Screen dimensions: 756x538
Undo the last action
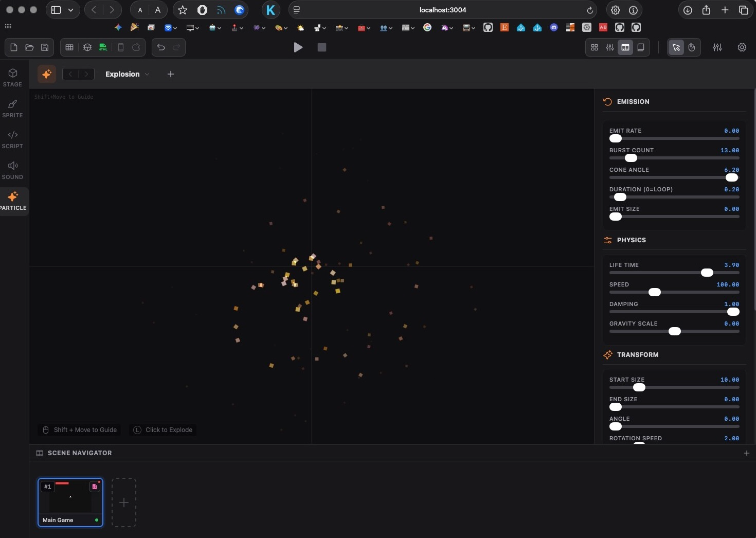[x=161, y=47]
